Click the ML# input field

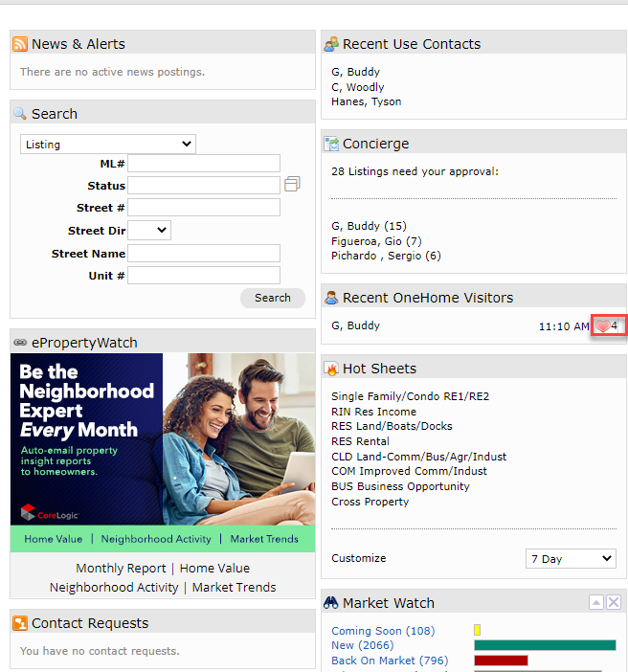click(203, 164)
